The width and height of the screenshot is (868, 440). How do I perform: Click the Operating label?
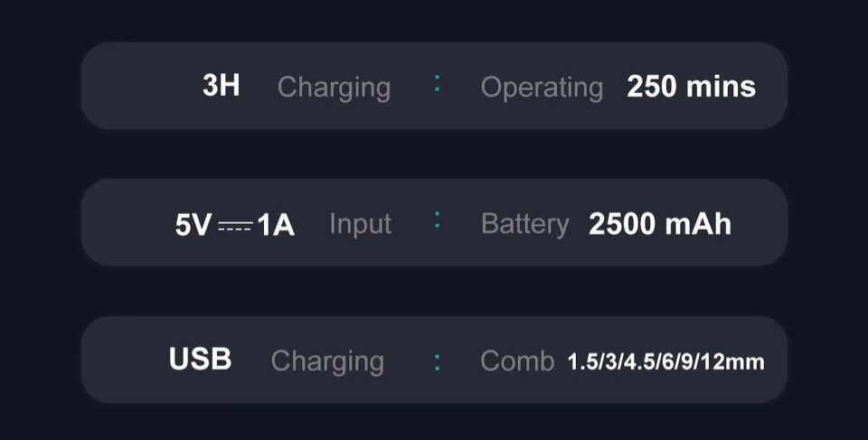pos(542,88)
